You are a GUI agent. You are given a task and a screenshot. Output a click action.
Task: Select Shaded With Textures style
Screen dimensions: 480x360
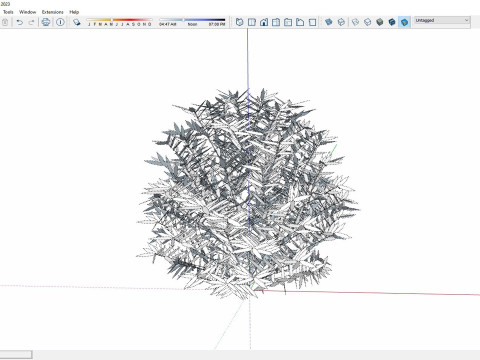tap(392, 22)
